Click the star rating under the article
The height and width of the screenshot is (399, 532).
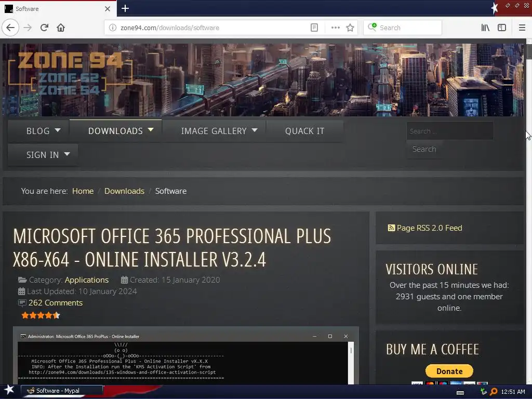pos(41,315)
